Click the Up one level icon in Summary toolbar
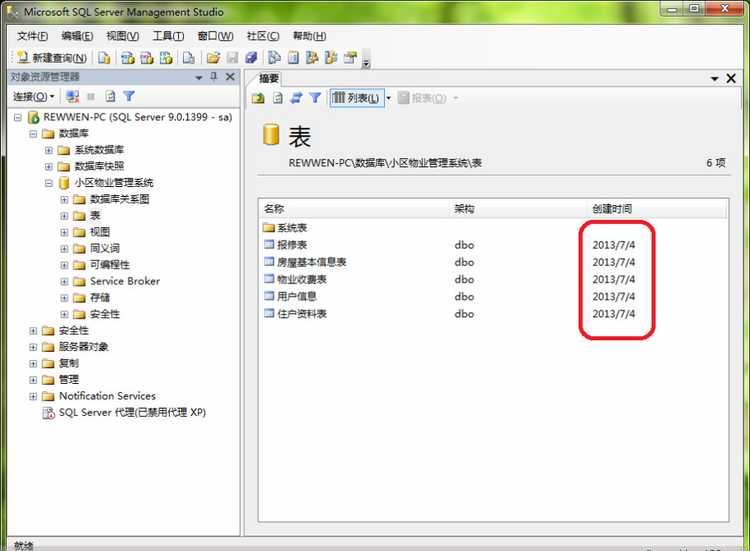The image size is (750, 551). pos(258,98)
